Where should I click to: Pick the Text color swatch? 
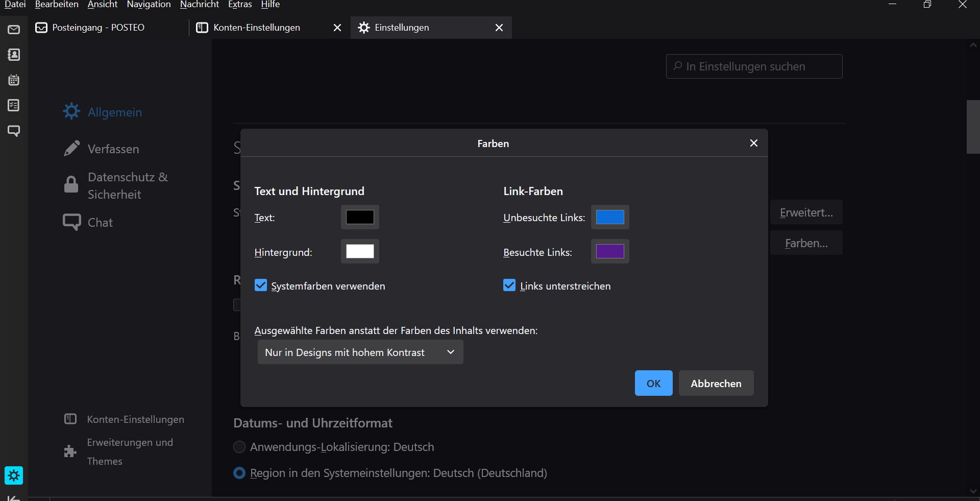(360, 217)
